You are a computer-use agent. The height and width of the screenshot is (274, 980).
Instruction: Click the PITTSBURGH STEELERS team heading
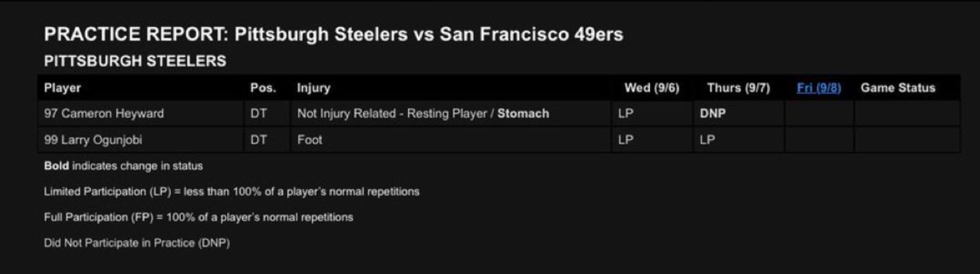(x=135, y=61)
